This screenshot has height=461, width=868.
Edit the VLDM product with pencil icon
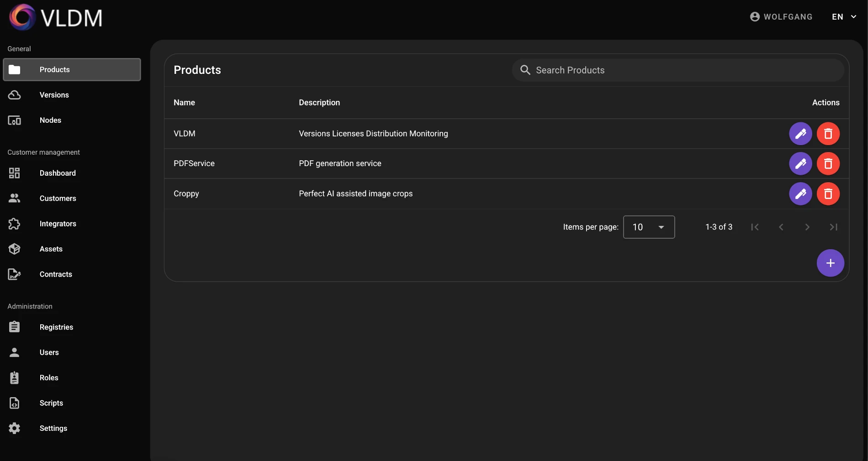(x=800, y=134)
